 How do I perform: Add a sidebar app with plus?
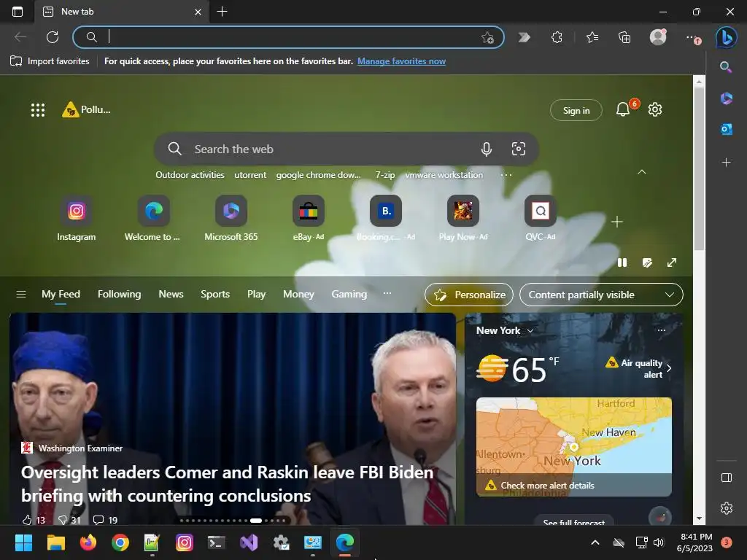(726, 163)
